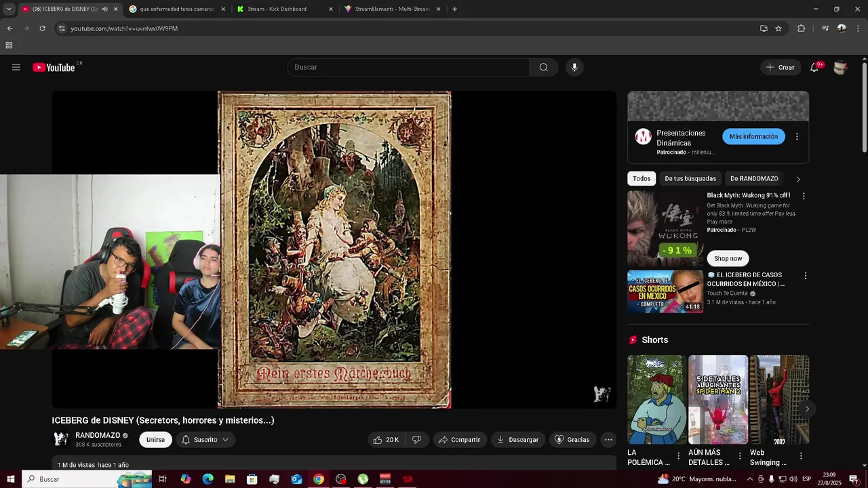Click the YouTube search input field

click(x=408, y=67)
